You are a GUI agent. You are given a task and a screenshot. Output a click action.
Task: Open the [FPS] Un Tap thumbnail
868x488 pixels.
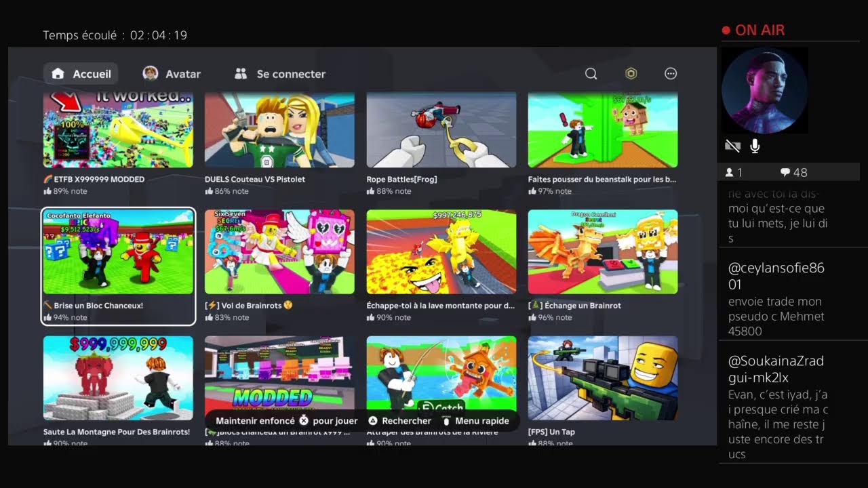[x=603, y=378]
